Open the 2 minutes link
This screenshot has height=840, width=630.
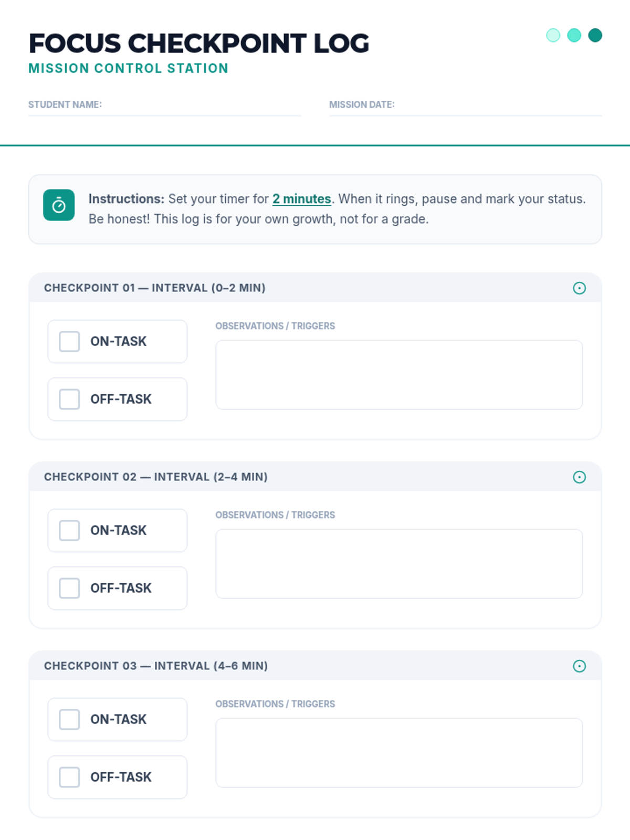click(x=301, y=199)
